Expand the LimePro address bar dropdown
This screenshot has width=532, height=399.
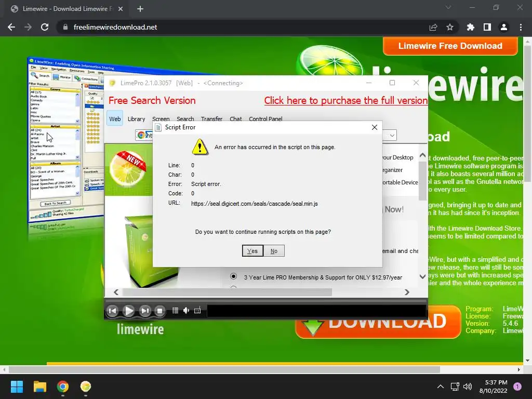[392, 136]
